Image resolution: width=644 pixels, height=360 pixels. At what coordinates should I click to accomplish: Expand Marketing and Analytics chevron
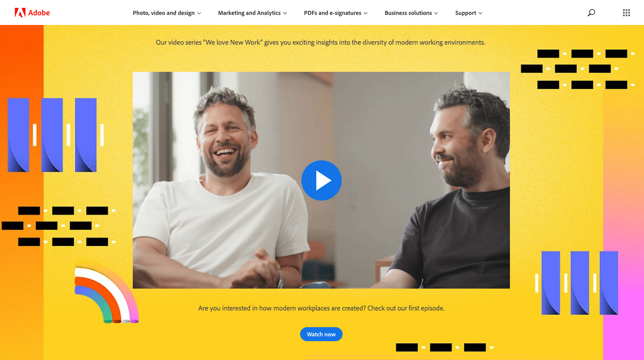pyautogui.click(x=285, y=13)
